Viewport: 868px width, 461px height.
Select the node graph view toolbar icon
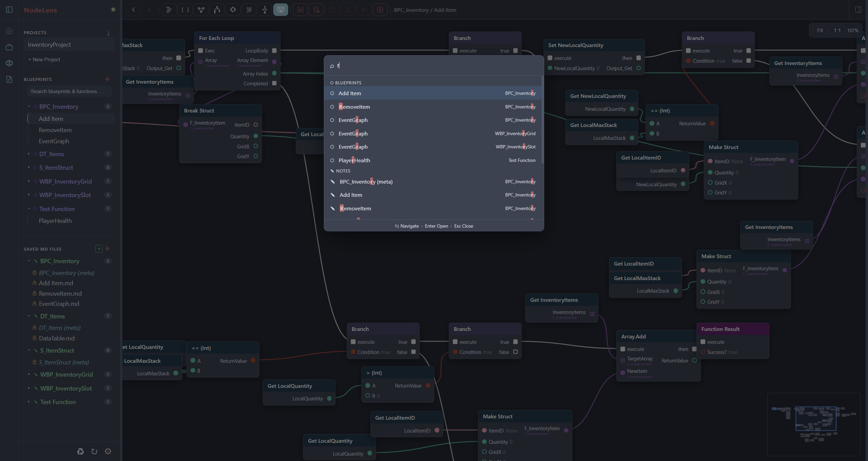201,10
